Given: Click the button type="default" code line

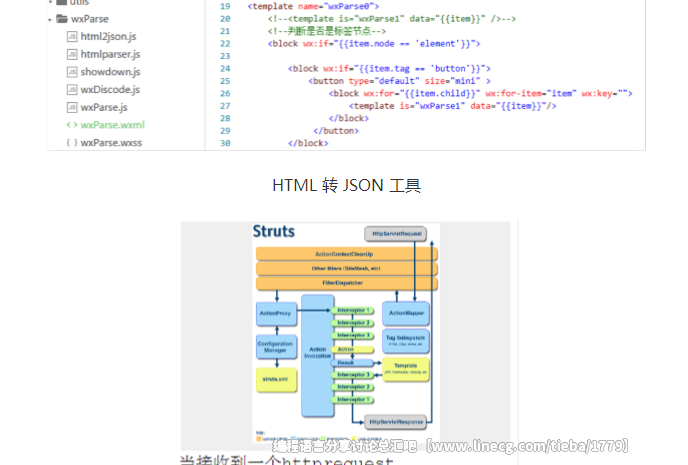Looking at the screenshot, I should click(399, 81).
